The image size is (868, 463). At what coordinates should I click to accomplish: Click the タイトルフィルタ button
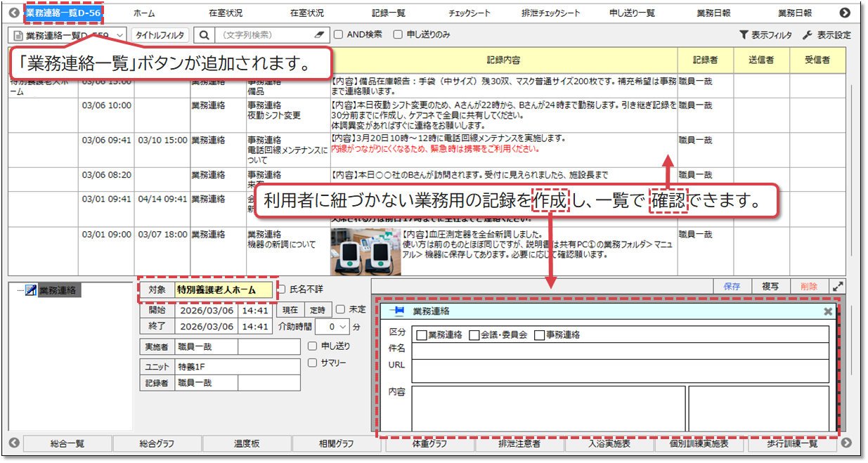coord(160,34)
